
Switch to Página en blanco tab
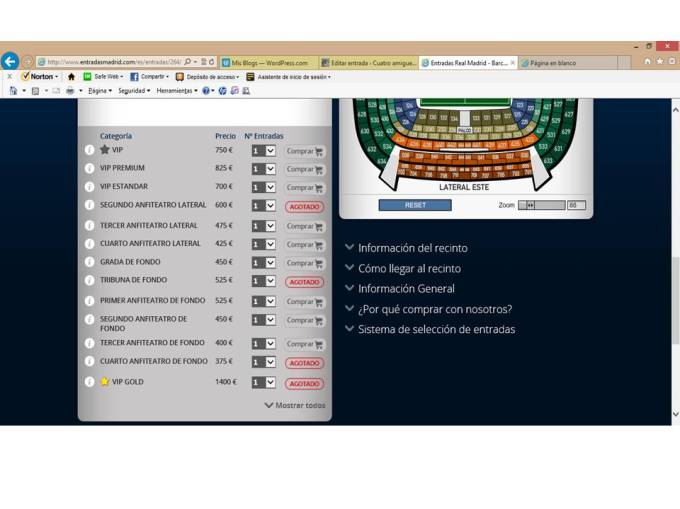568,63
